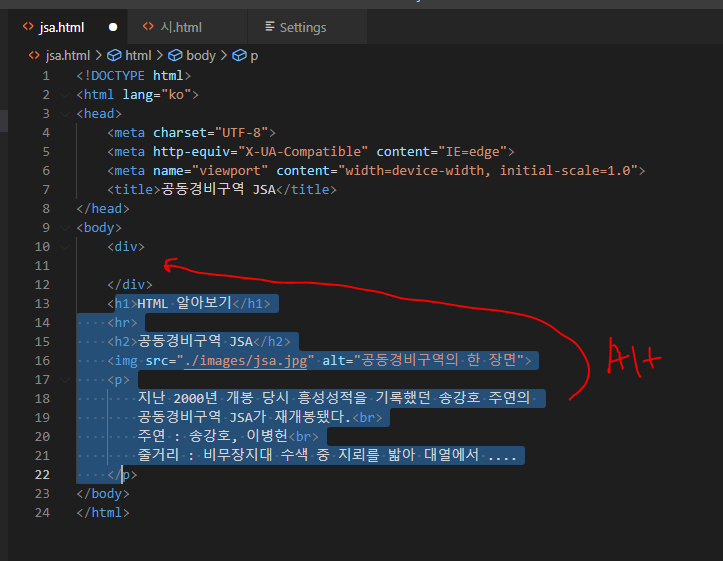Click the cube icon before html breadcrumb
723x561 pixels.
[x=114, y=56]
